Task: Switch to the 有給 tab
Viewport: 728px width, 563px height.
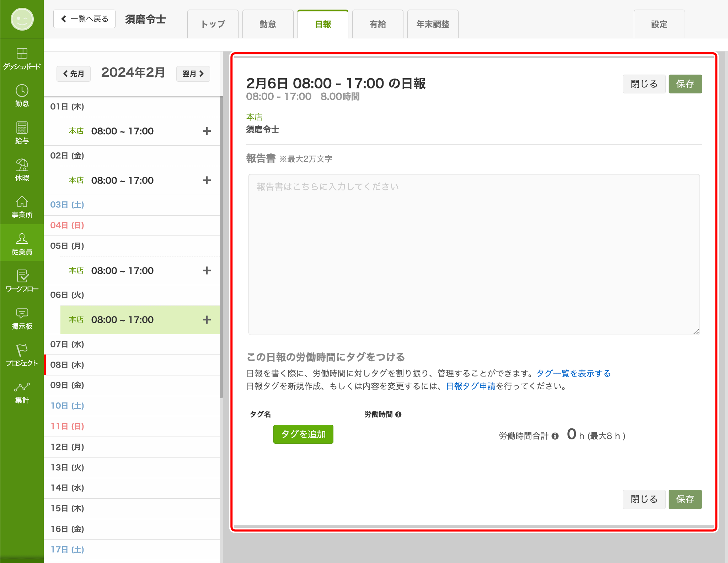Action: (x=378, y=24)
